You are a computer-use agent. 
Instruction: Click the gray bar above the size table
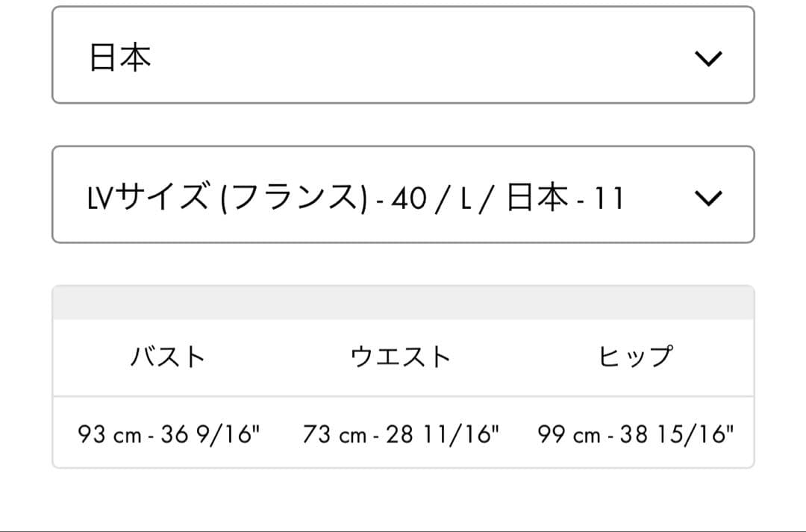pos(403,303)
